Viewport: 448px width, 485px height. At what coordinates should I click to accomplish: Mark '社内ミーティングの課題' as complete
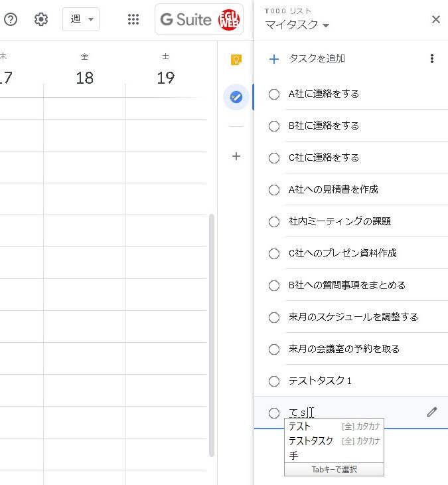(274, 222)
